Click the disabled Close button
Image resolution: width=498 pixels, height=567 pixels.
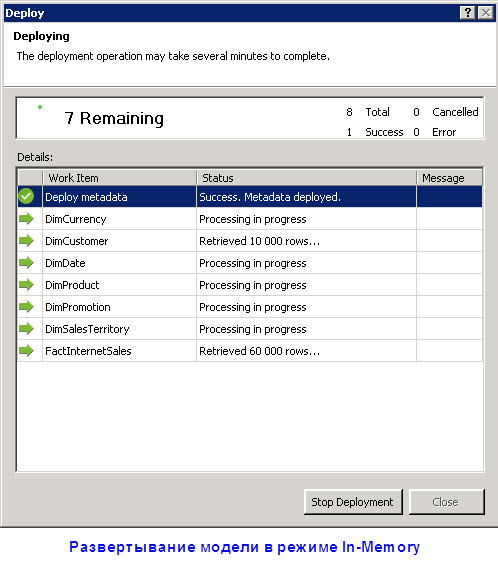tap(446, 502)
